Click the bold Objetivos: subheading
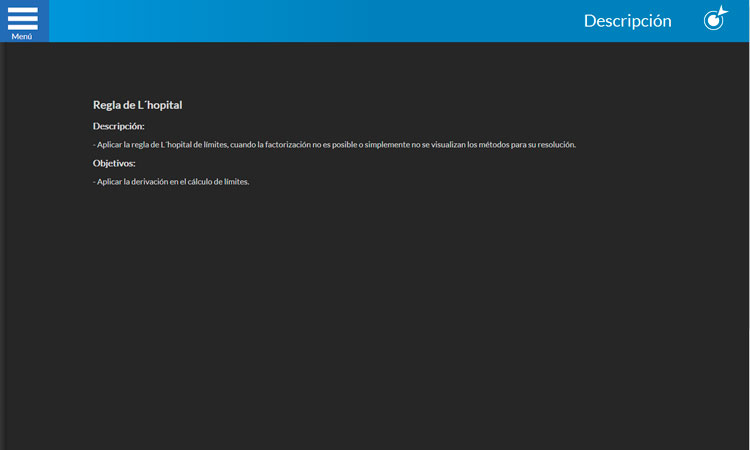 pyautogui.click(x=114, y=163)
